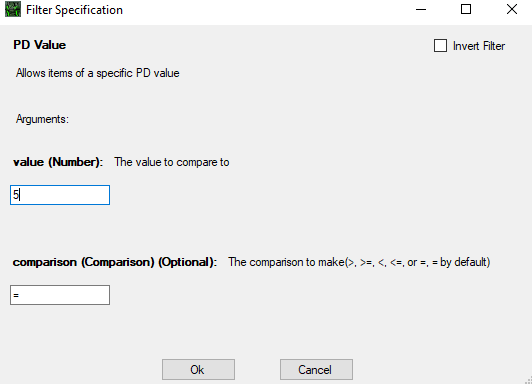Click the green app icon in title bar
The image size is (532, 384).
point(13,9)
